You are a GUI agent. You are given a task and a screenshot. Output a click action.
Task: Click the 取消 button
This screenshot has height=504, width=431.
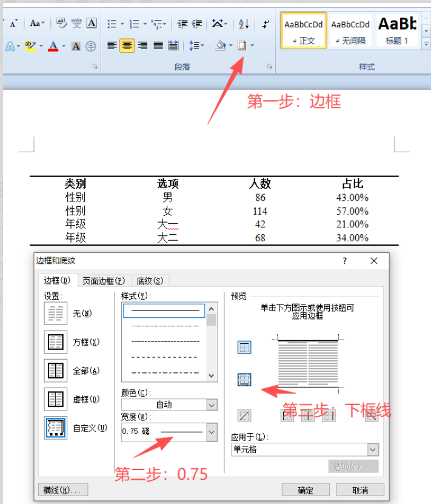tap(360, 490)
